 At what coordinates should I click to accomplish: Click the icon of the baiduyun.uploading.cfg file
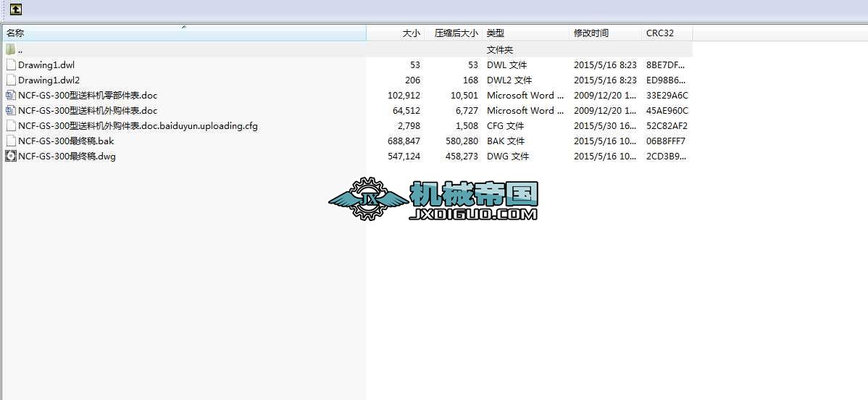11,126
